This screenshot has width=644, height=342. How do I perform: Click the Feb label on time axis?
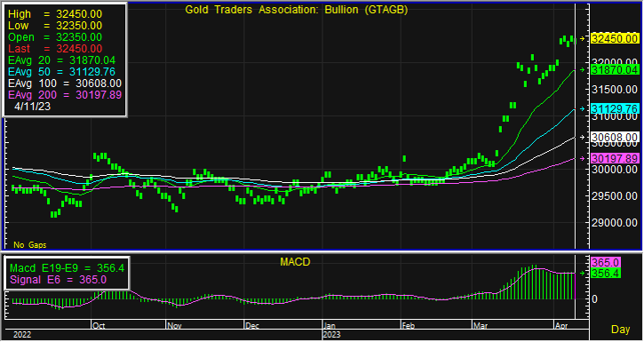[409, 326]
